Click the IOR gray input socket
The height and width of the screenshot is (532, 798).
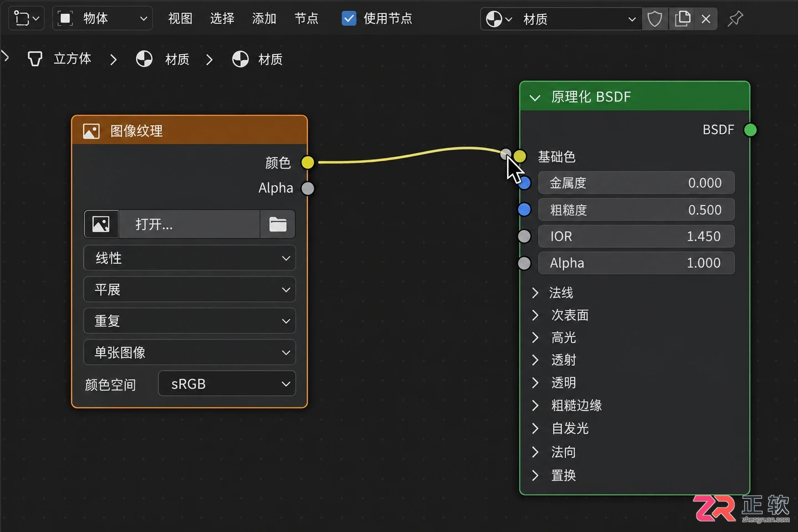point(524,237)
